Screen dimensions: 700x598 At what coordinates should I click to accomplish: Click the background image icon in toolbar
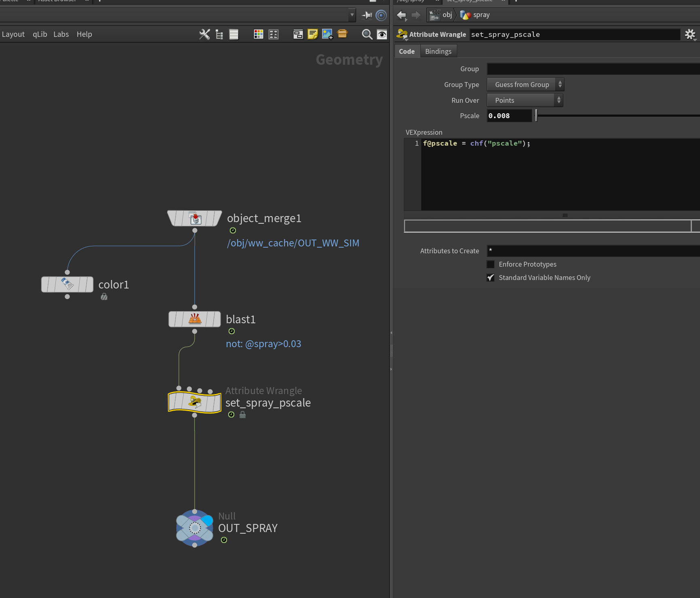(327, 34)
